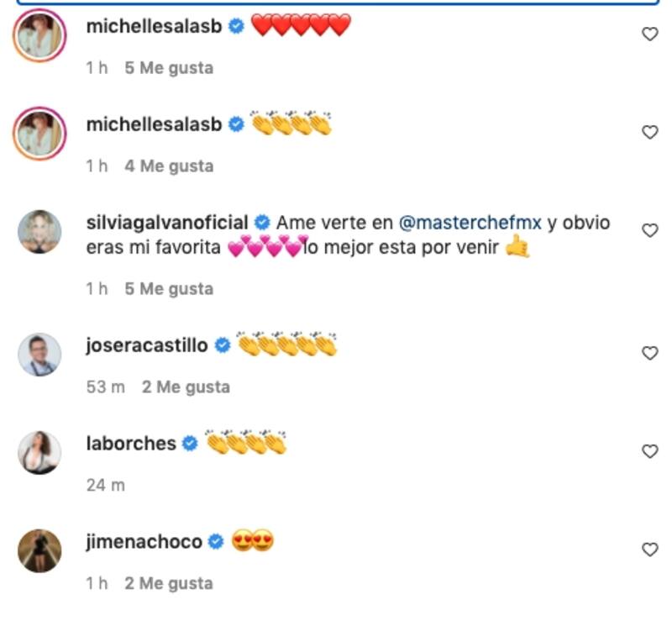View 4 Me gusta on michellesalasb's clapping comment
The width and height of the screenshot is (672, 626).
(x=169, y=166)
